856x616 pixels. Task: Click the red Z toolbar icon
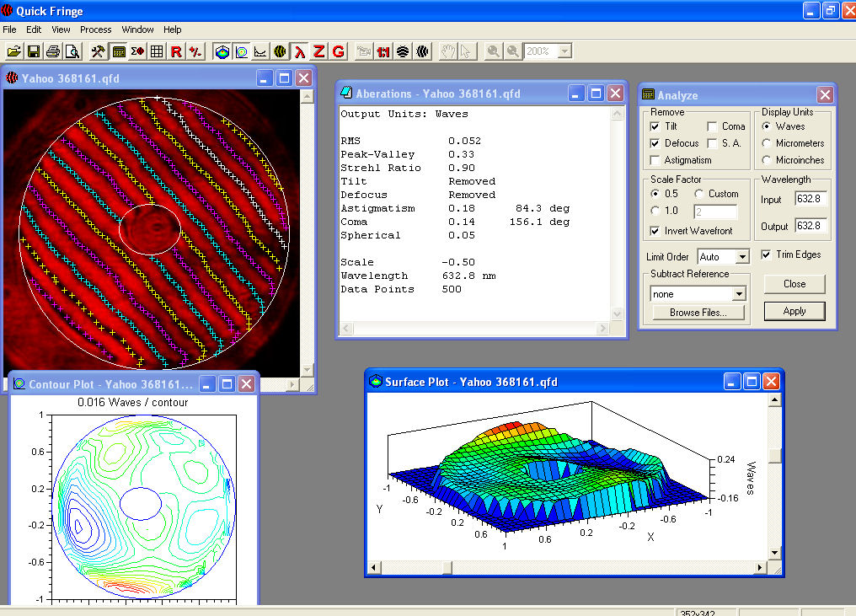click(x=318, y=51)
